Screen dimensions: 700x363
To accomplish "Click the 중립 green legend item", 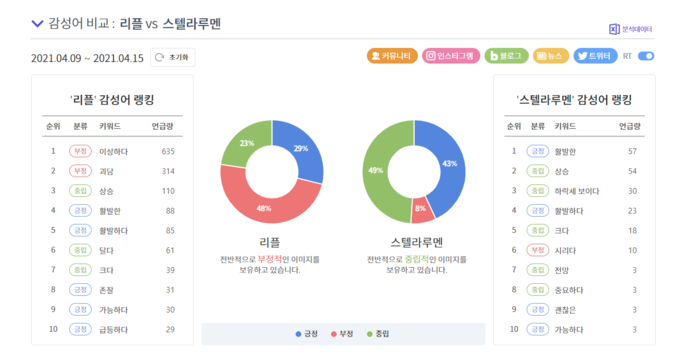I will pyautogui.click(x=378, y=334).
